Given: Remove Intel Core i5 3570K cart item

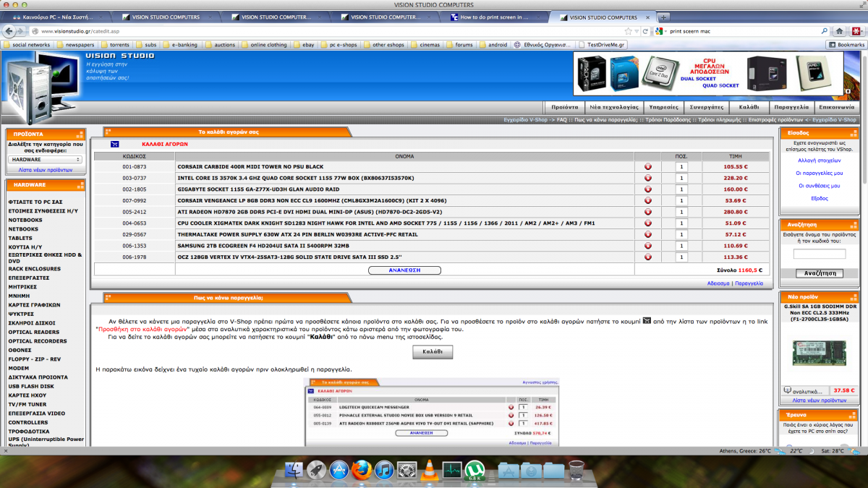Looking at the screenshot, I should pyautogui.click(x=648, y=178).
